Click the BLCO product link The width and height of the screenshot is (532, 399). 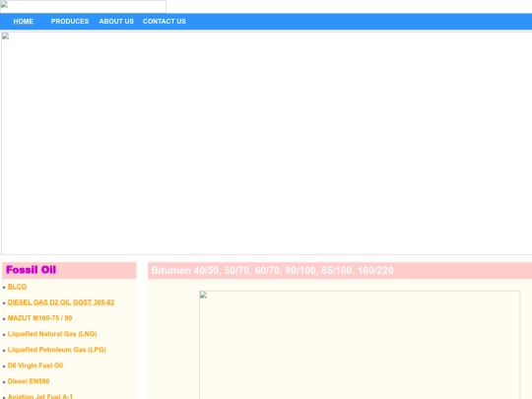click(17, 287)
